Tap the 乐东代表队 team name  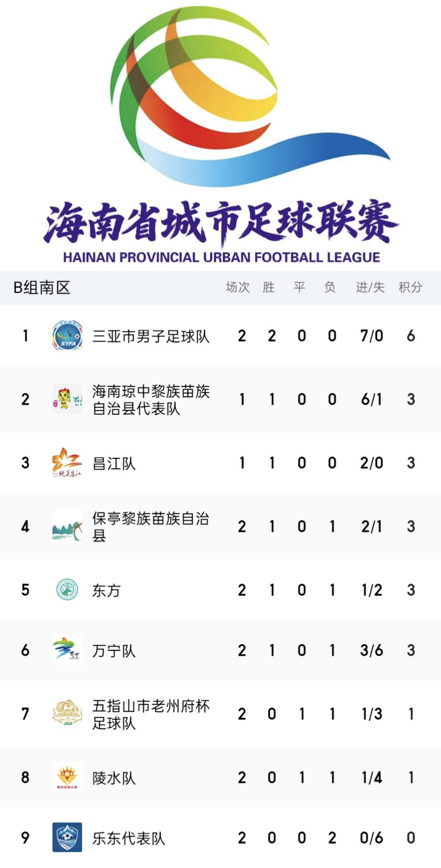128,838
